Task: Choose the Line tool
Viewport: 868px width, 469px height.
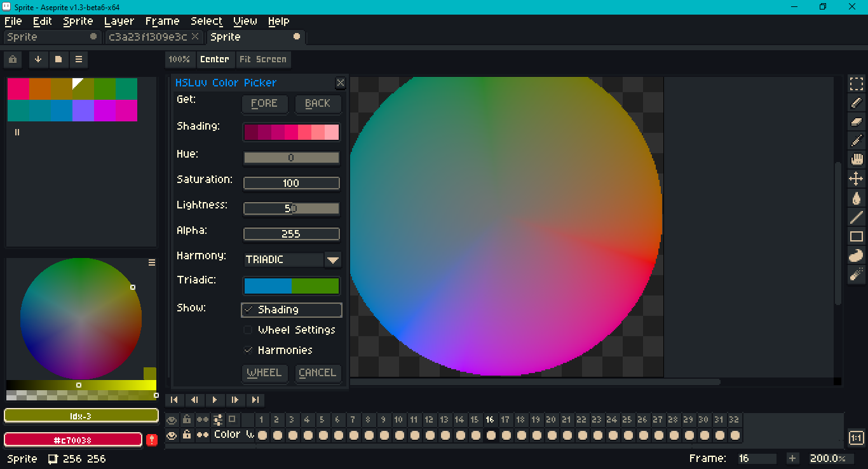Action: click(857, 217)
